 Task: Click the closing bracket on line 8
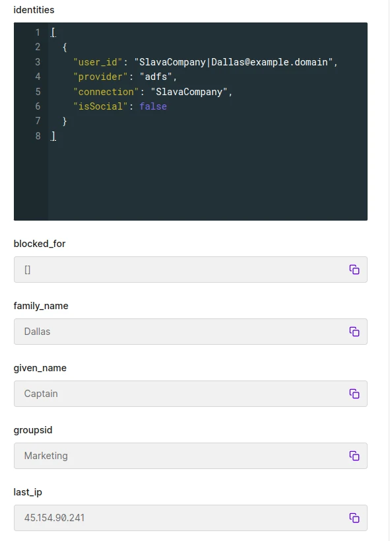53,136
